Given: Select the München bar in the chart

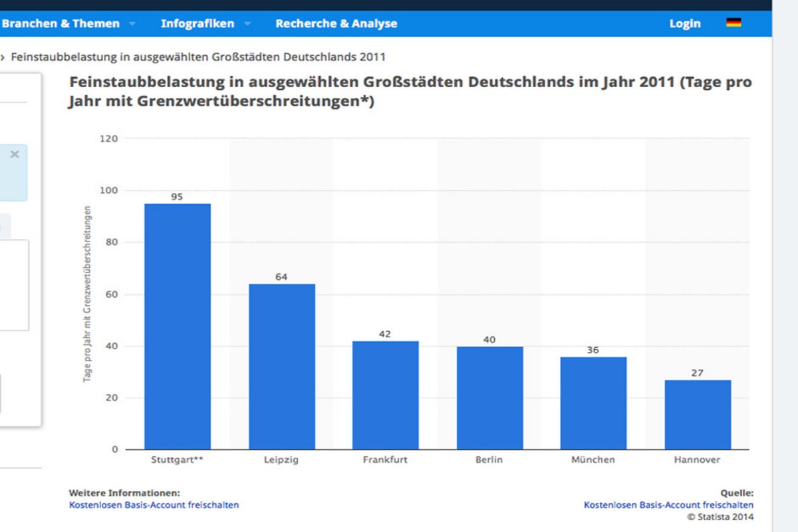Looking at the screenshot, I should [x=593, y=403].
